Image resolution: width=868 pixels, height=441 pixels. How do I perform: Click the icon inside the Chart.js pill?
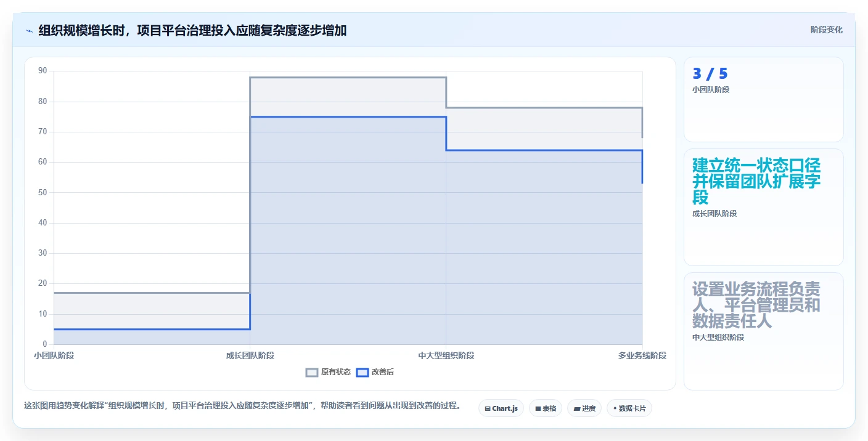pos(488,408)
